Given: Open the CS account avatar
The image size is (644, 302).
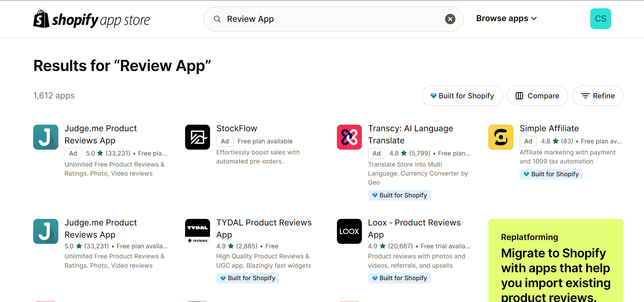Looking at the screenshot, I should (x=600, y=19).
